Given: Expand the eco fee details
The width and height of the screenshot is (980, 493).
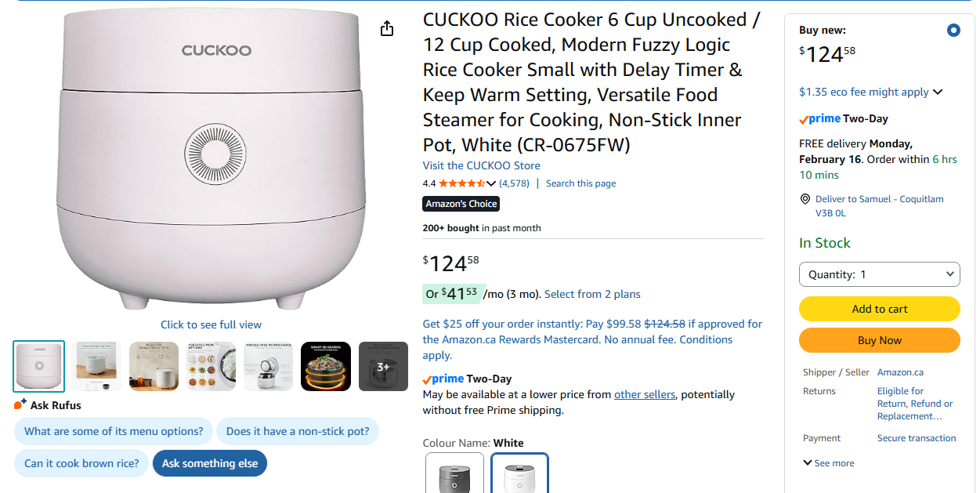Looking at the screenshot, I should (938, 92).
